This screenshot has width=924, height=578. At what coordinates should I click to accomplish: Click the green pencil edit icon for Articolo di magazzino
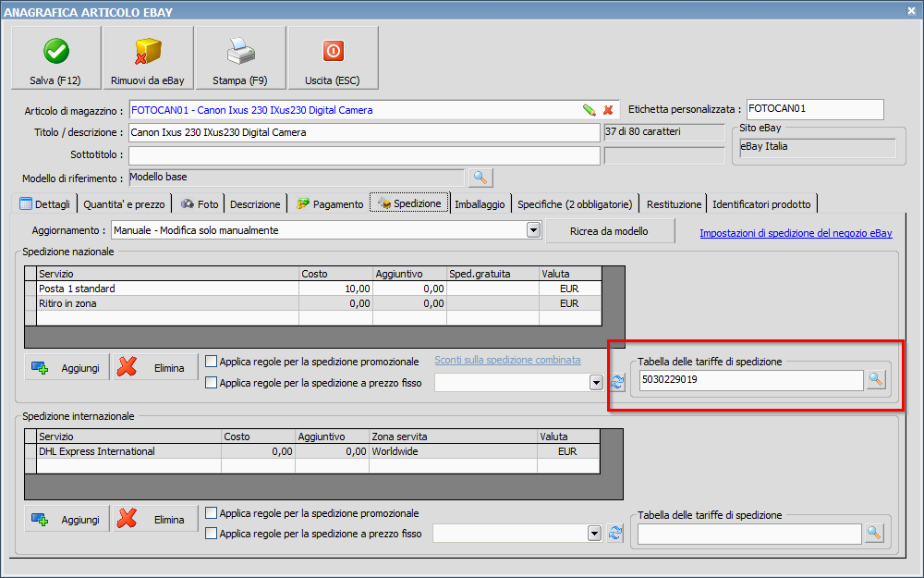point(589,110)
